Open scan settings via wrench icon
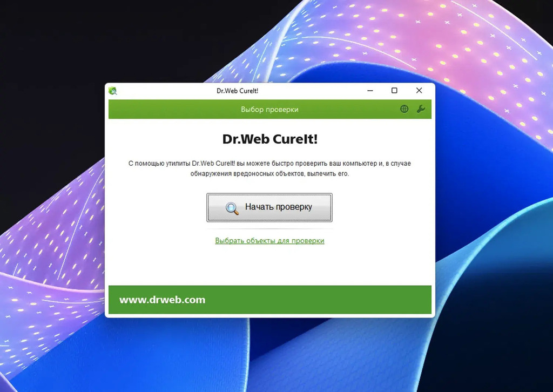This screenshot has height=392, width=553. (421, 109)
